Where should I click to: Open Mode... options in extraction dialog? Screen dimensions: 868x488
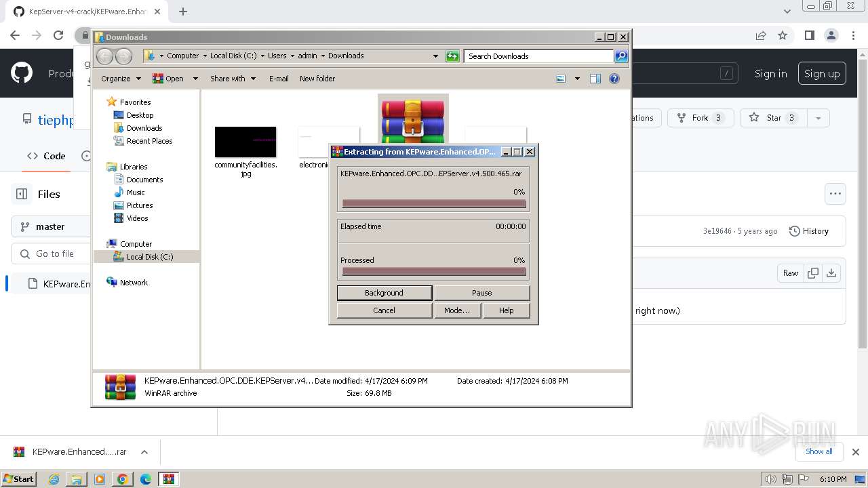pos(456,310)
